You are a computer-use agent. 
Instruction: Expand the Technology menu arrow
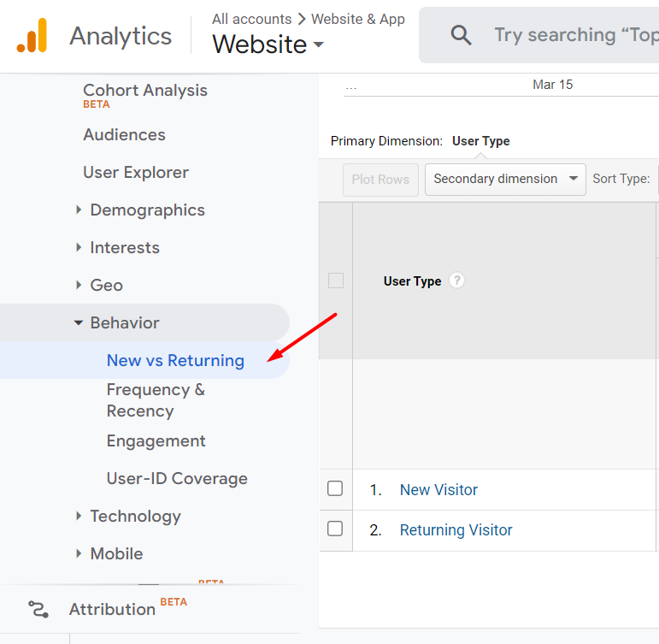pyautogui.click(x=79, y=516)
